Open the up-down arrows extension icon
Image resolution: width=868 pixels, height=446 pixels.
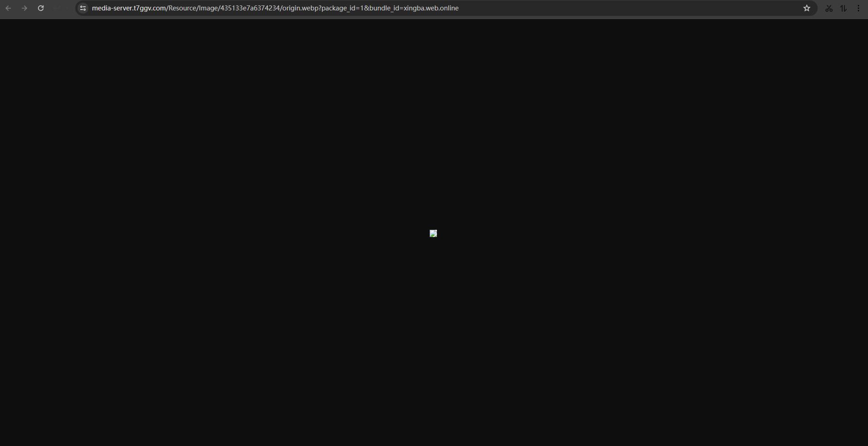(844, 8)
